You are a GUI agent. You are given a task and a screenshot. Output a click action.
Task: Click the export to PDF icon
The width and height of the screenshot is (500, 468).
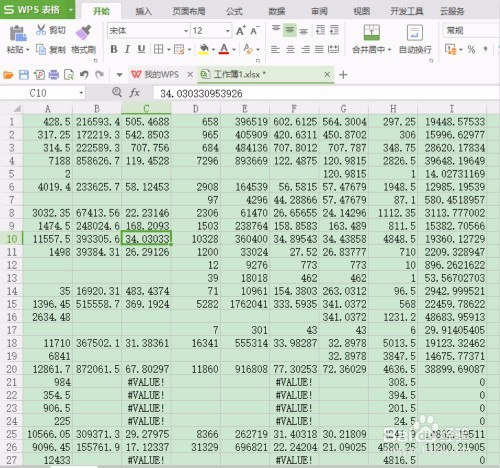click(x=39, y=75)
